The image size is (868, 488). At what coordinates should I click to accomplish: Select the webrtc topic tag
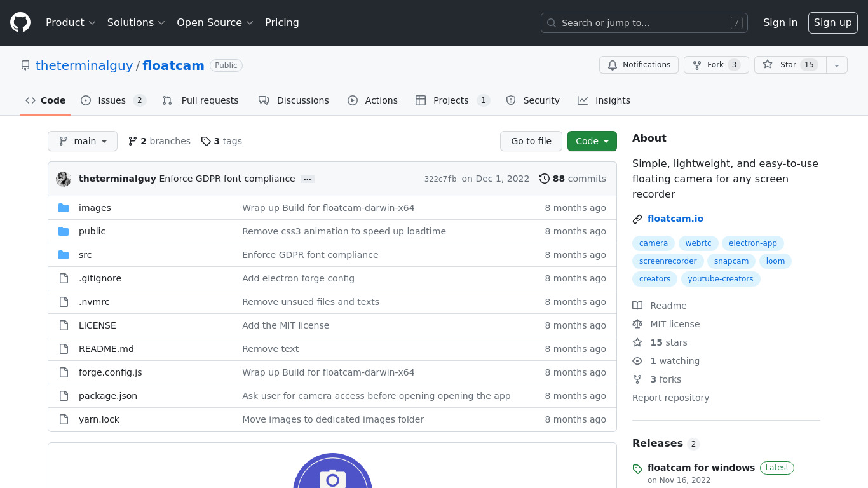698,243
